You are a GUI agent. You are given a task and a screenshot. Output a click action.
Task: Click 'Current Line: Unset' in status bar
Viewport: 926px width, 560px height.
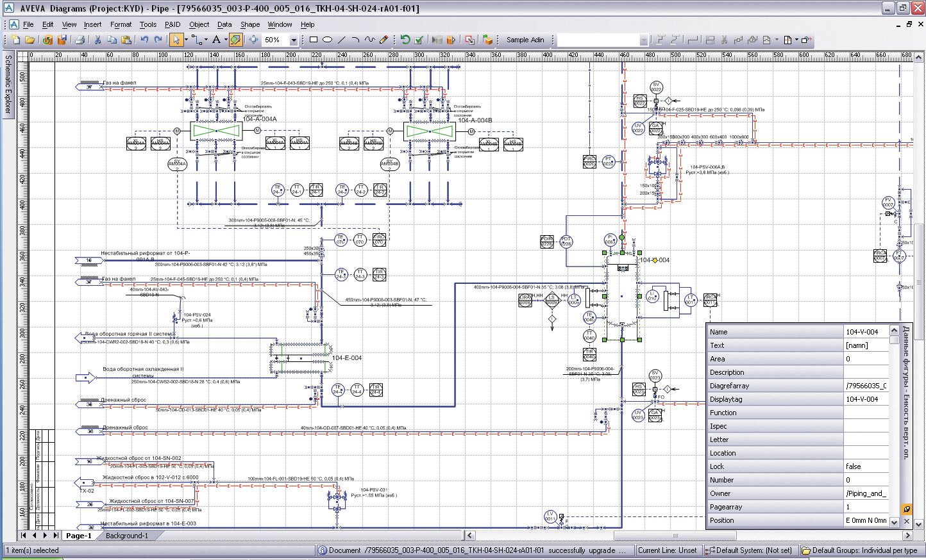click(667, 550)
